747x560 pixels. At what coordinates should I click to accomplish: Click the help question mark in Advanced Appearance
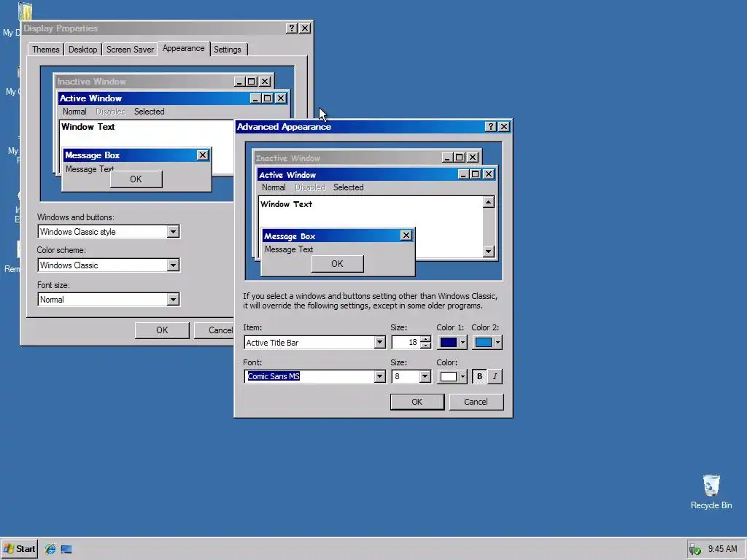pyautogui.click(x=491, y=127)
